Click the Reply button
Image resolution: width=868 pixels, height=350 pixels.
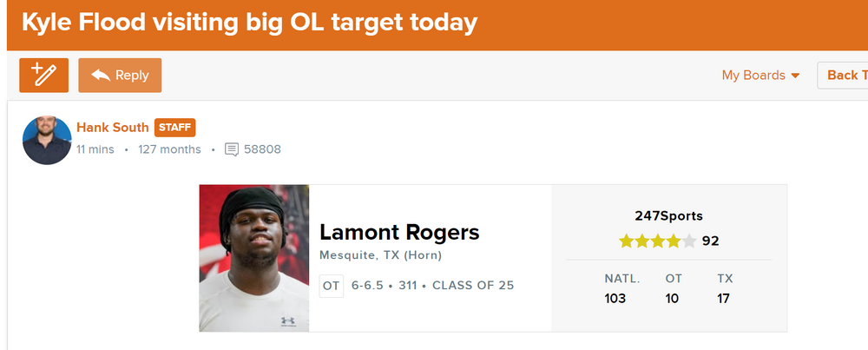[120, 76]
